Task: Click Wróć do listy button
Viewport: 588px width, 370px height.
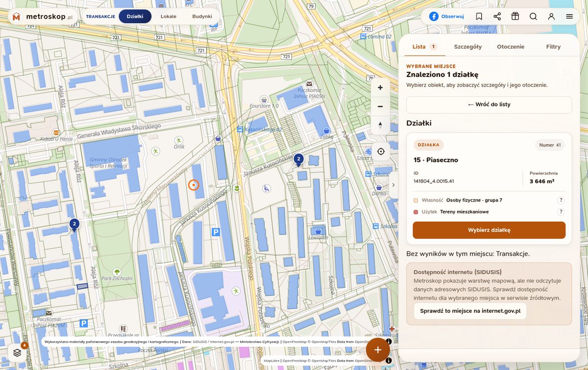Action: pos(489,104)
